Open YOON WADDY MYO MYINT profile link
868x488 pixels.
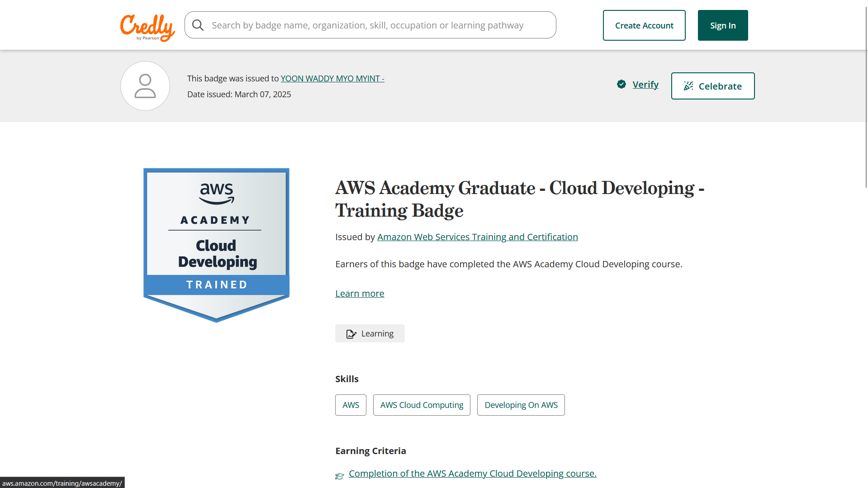(332, 78)
